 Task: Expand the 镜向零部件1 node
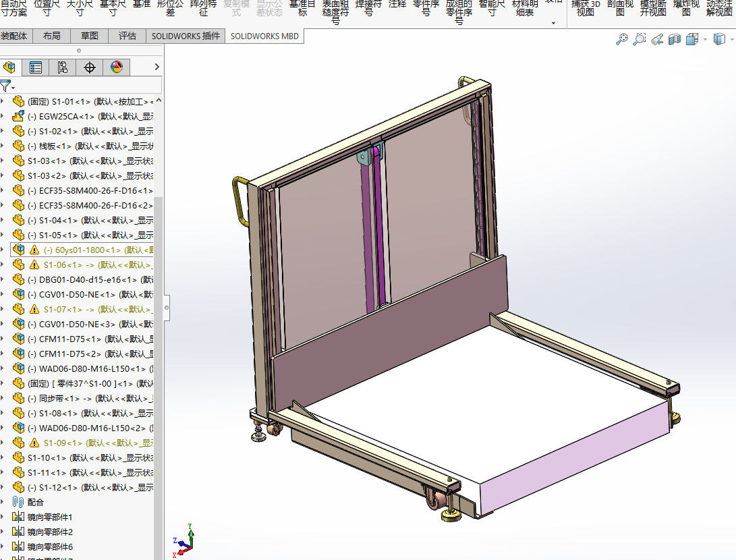[x=2, y=517]
